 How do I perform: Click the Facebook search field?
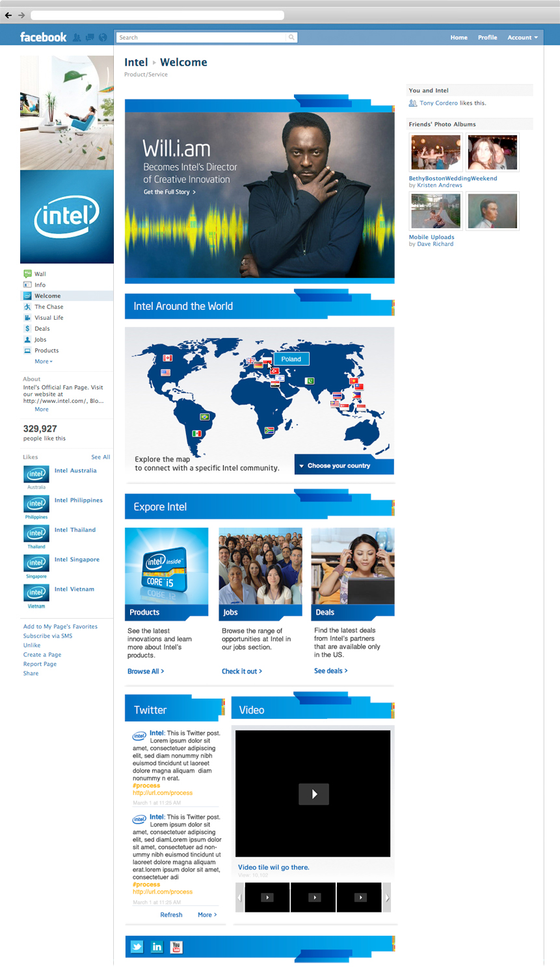click(x=202, y=37)
